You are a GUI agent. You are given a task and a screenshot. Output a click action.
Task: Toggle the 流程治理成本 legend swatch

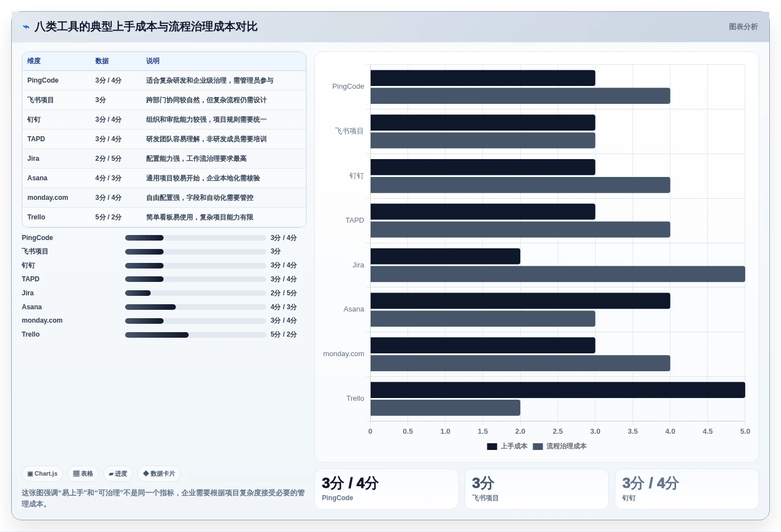(538, 446)
